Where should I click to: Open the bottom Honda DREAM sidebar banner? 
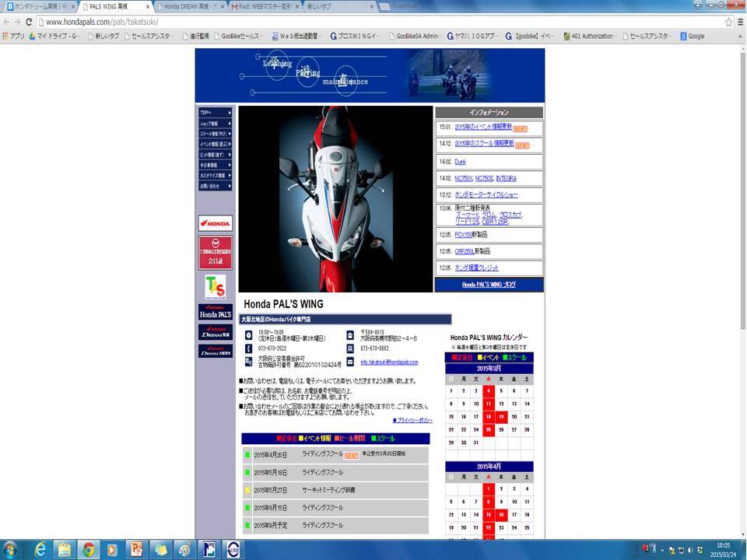pos(216,351)
